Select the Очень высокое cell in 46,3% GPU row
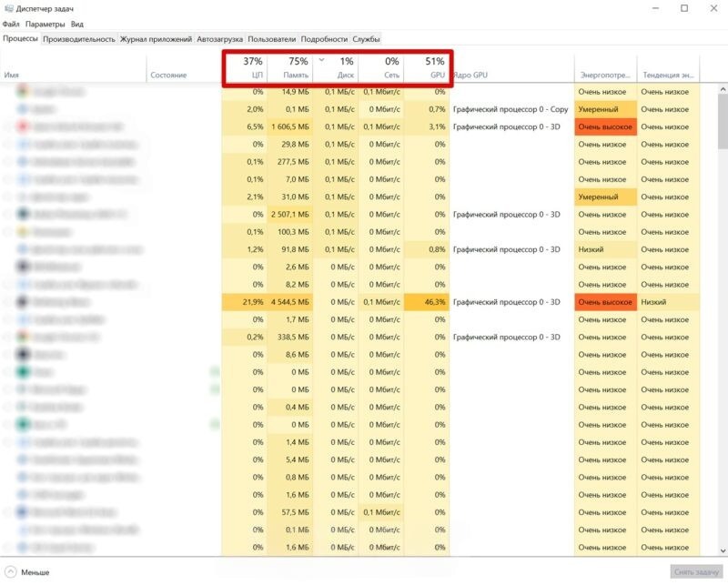Image resolution: width=728 pixels, height=585 pixels. 604,302
